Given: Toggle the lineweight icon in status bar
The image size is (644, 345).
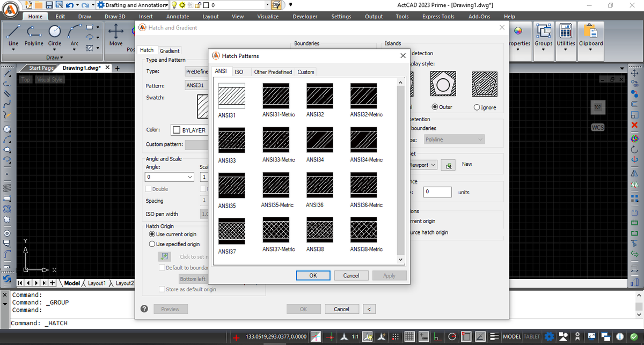Looking at the screenshot, I should pyautogui.click(x=494, y=336).
